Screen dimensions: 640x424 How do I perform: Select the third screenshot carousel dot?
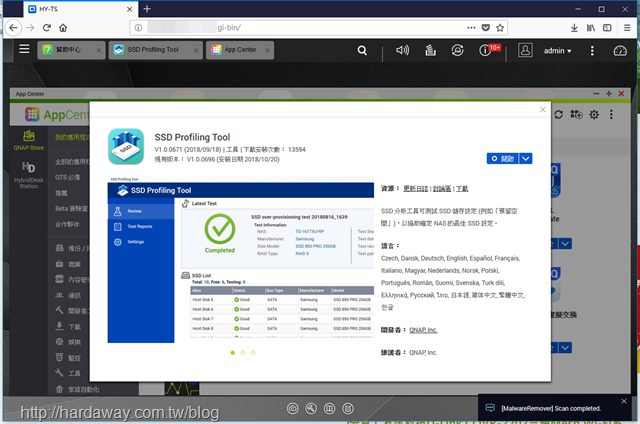click(x=253, y=353)
